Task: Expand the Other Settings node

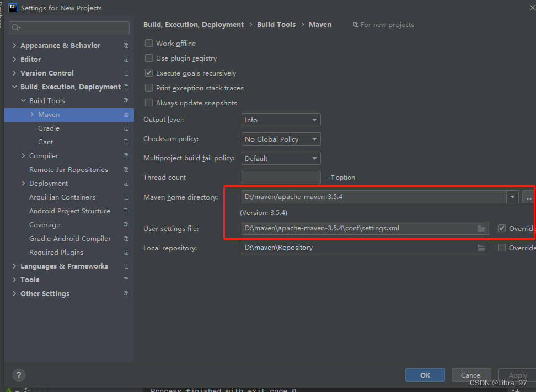Action: (14, 293)
